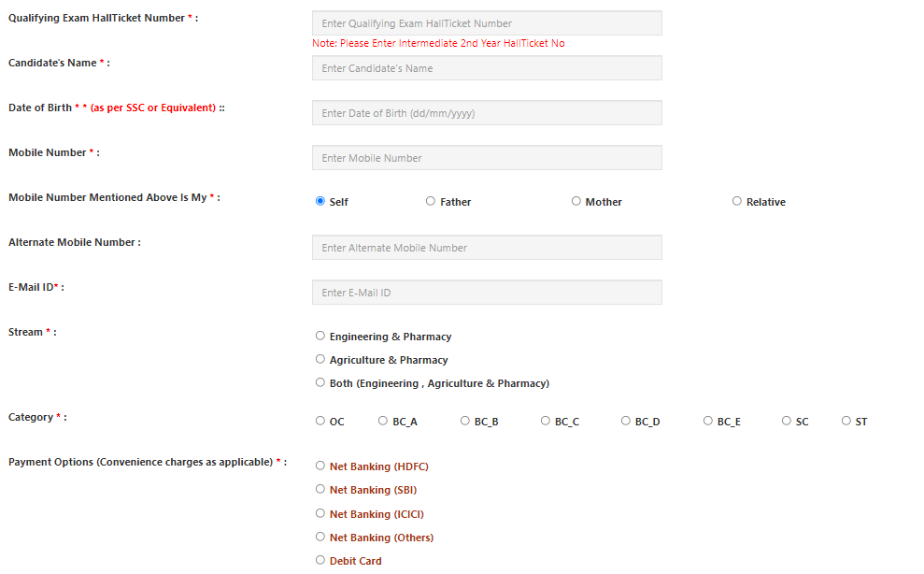Click the Candidate's Name input box

tap(486, 67)
